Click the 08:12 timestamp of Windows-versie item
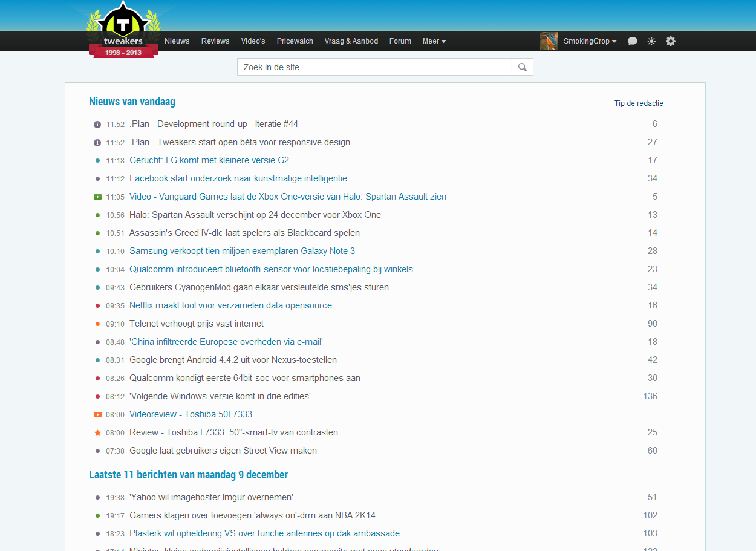Image resolution: width=756 pixels, height=551 pixels. [x=116, y=397]
